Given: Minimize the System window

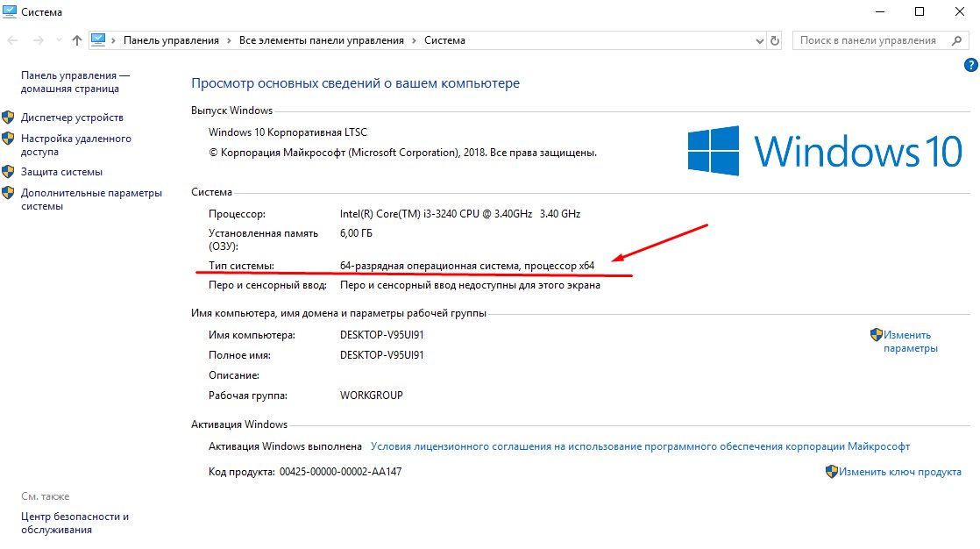Looking at the screenshot, I should pos(880,12).
